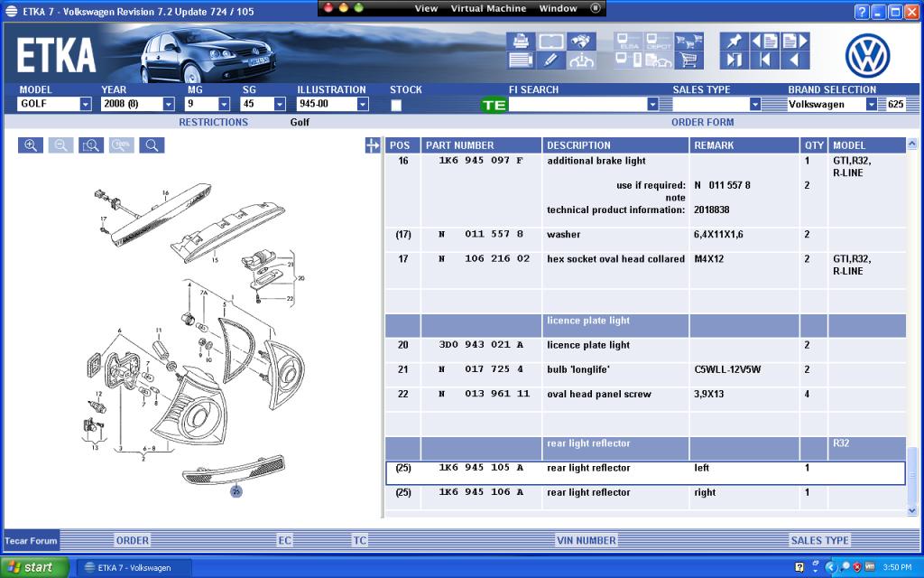Select part number 1K6 945 106 A
The image size is (924, 578).
point(481,492)
